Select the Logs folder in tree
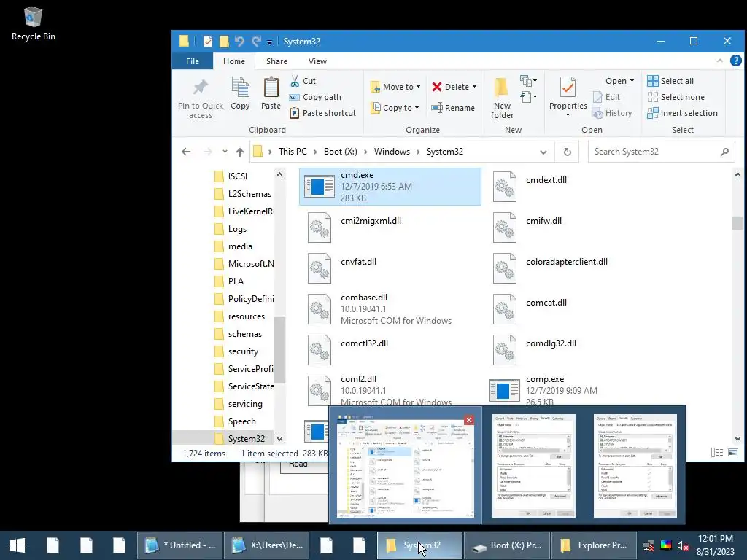The height and width of the screenshot is (560, 747). point(237,229)
